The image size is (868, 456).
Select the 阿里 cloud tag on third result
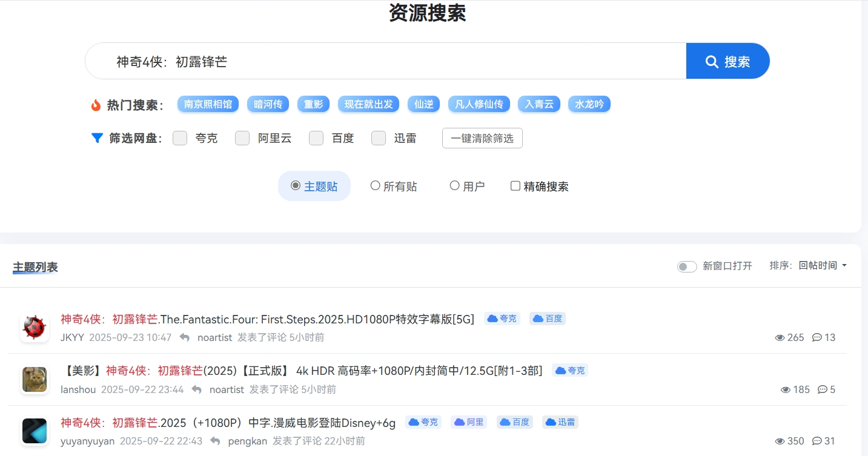[469, 422]
